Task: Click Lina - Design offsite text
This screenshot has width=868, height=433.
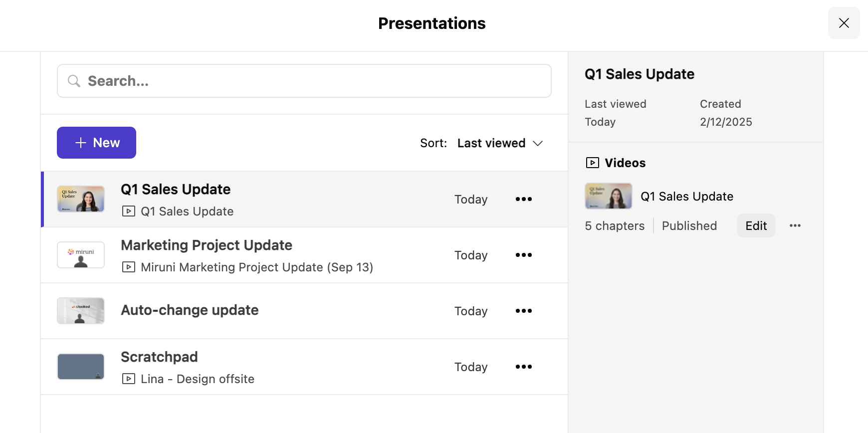Action: pyautogui.click(x=198, y=379)
